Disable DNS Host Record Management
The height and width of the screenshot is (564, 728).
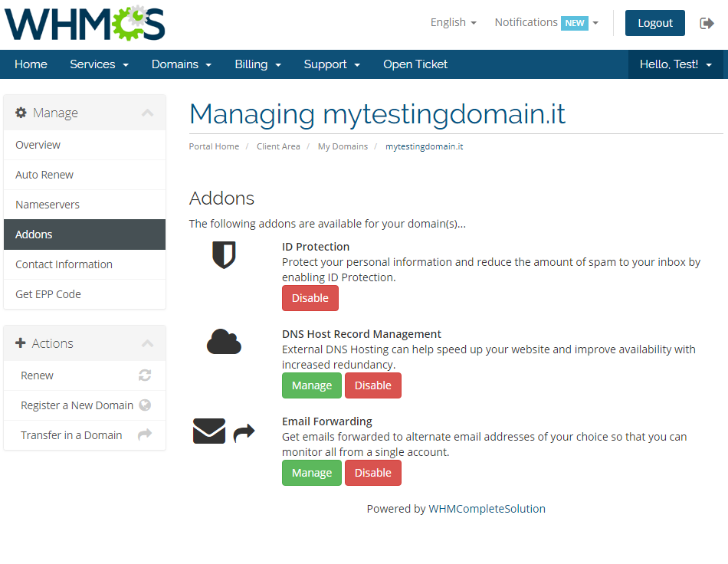point(373,385)
